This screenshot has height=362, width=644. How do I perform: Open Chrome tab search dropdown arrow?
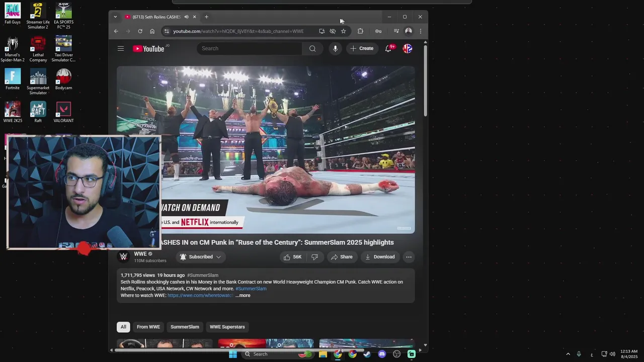pos(115,17)
